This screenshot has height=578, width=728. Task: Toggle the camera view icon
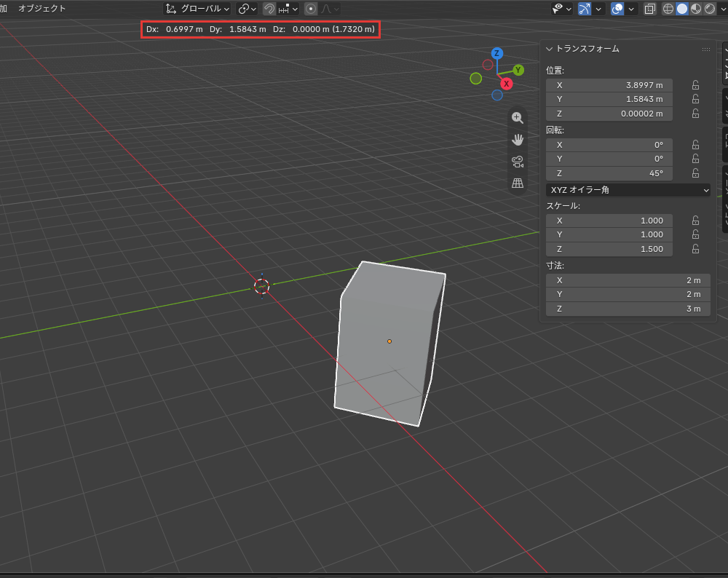(517, 162)
